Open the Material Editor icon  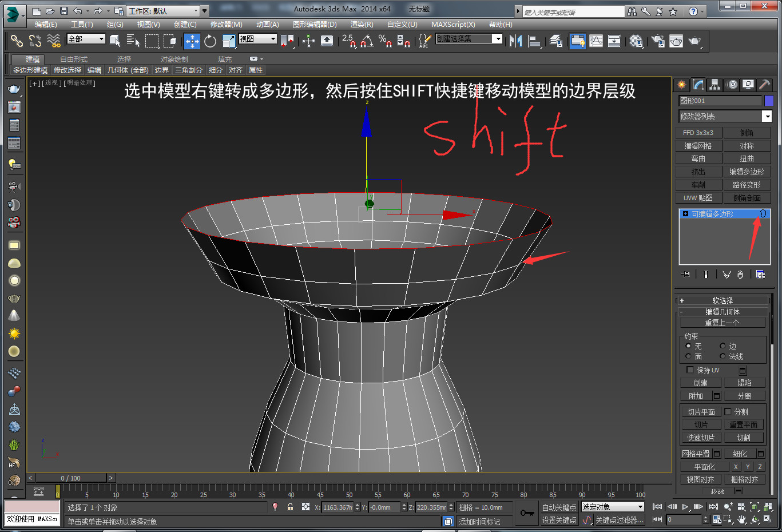pos(636,41)
